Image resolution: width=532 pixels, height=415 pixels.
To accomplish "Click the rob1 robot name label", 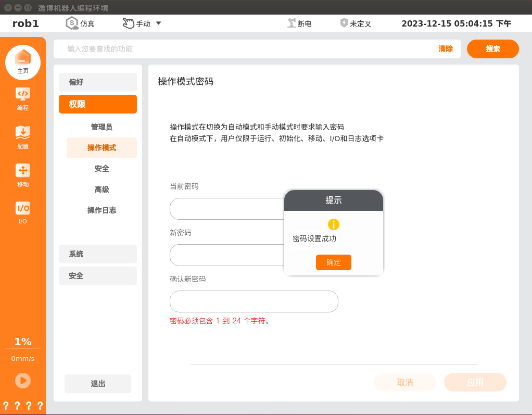I will click(x=26, y=23).
